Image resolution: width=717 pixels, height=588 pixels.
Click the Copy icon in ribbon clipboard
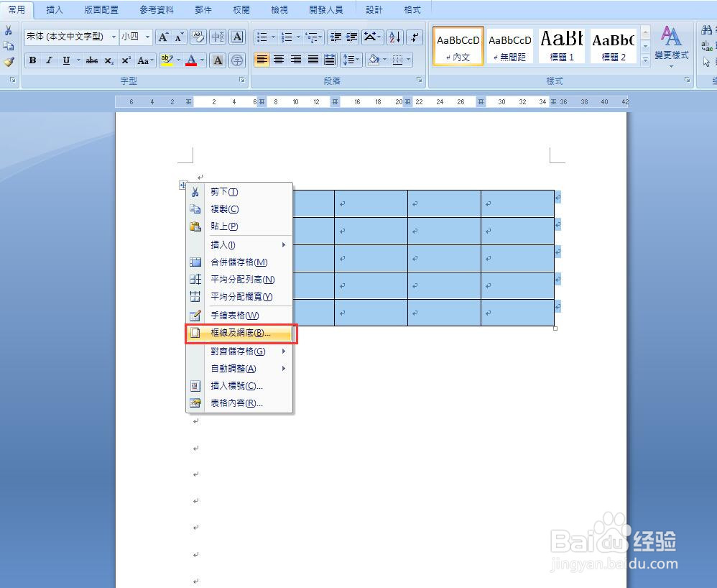pyautogui.click(x=8, y=46)
